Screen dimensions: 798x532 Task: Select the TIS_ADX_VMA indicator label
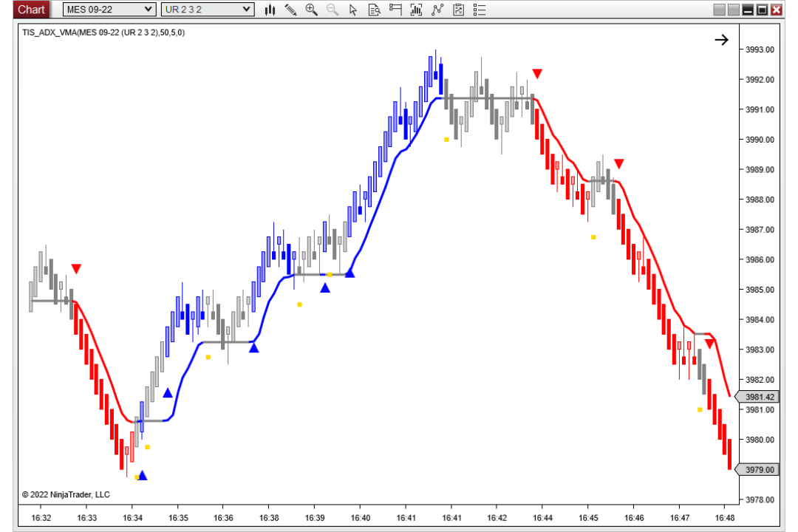(x=103, y=33)
